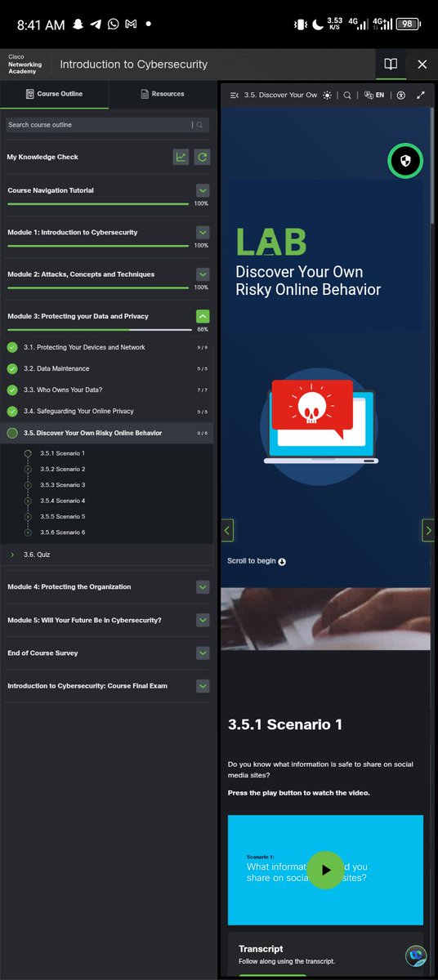This screenshot has width=438, height=980.
Task: Toggle the course outline book icon
Action: click(x=391, y=64)
